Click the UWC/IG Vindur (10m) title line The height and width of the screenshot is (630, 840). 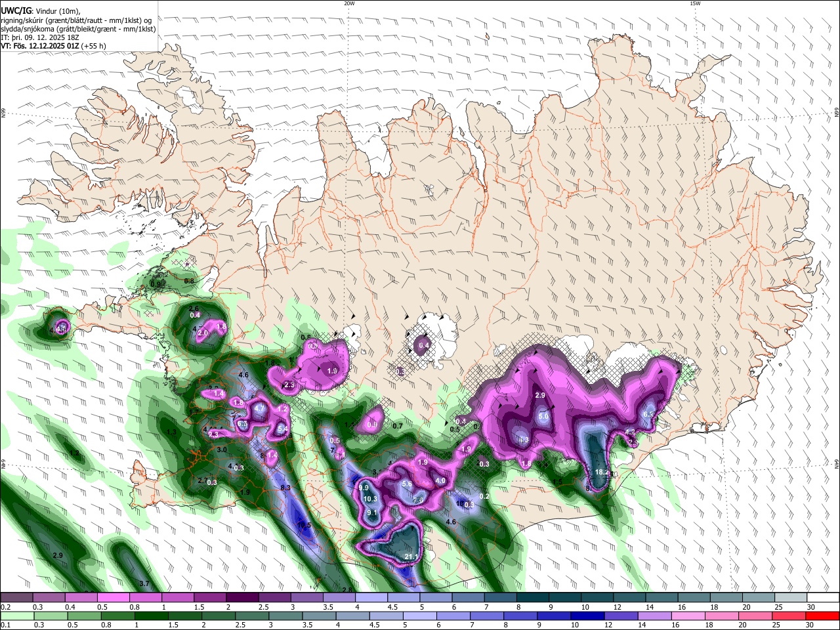click(x=41, y=11)
